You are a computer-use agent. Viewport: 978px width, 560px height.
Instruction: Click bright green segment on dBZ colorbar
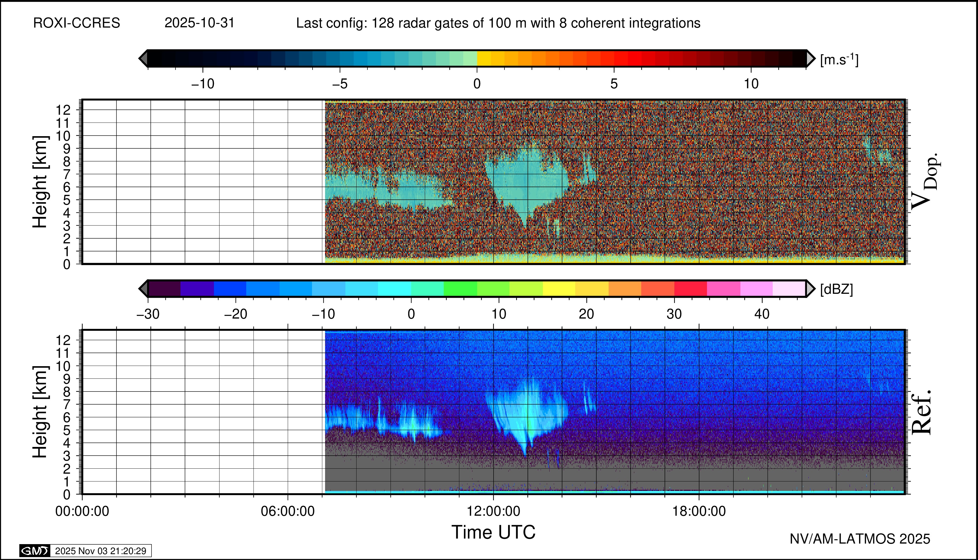tap(460, 288)
